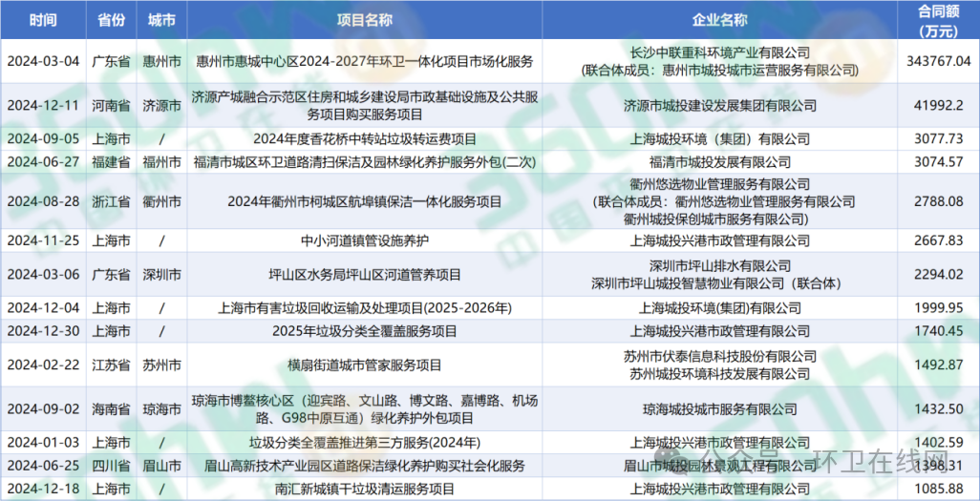
Task: Click the 江苏省 province cell
Action: (x=110, y=365)
